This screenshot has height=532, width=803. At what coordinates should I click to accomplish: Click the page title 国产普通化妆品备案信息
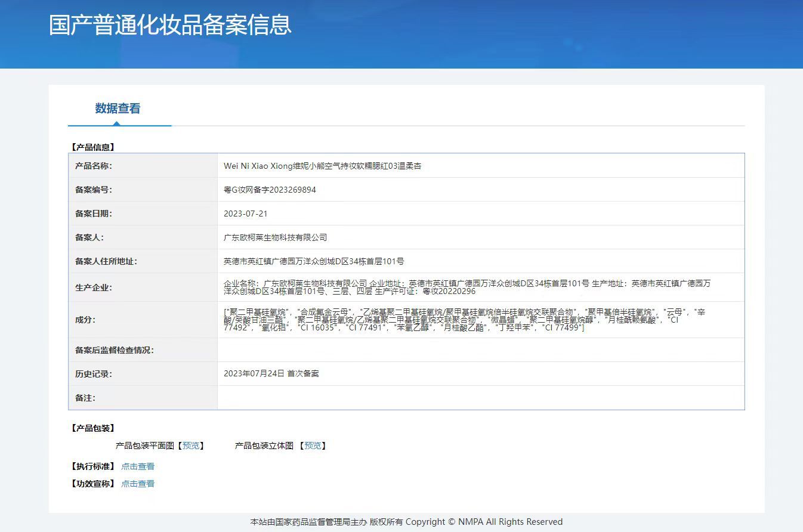pyautogui.click(x=170, y=25)
